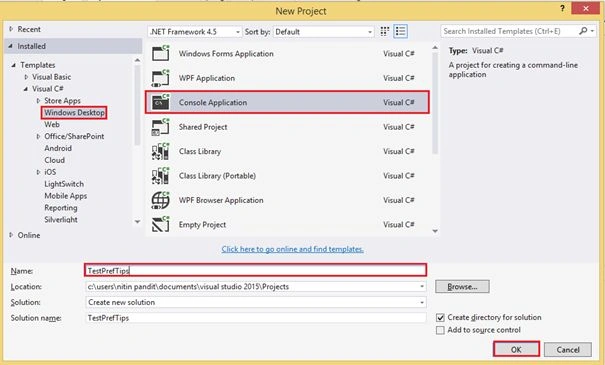Open the search options dropdown arrow

point(592,31)
